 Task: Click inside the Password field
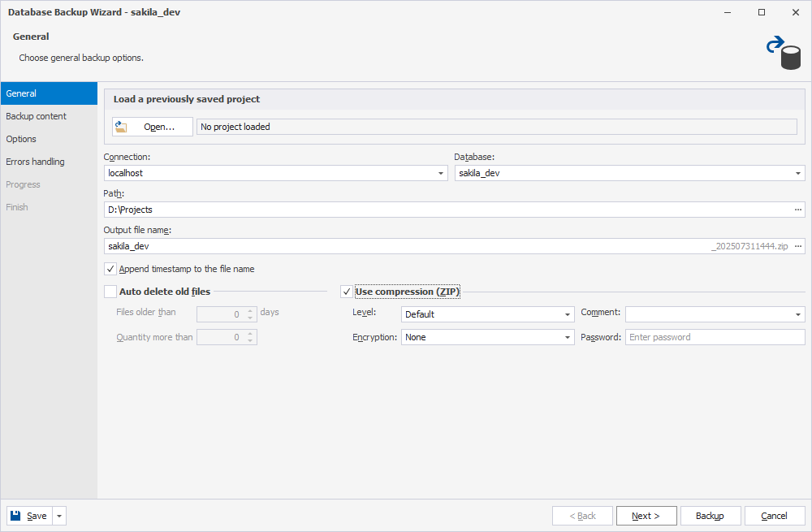click(715, 336)
